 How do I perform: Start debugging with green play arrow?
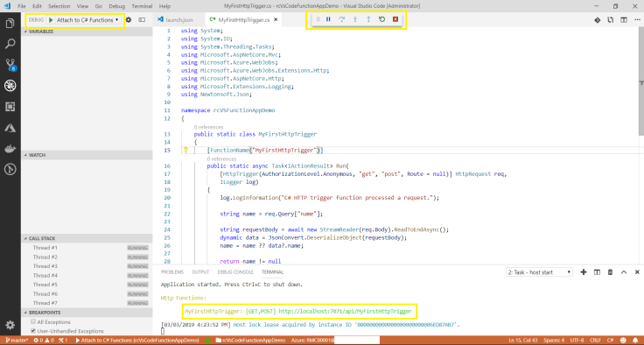click(51, 20)
